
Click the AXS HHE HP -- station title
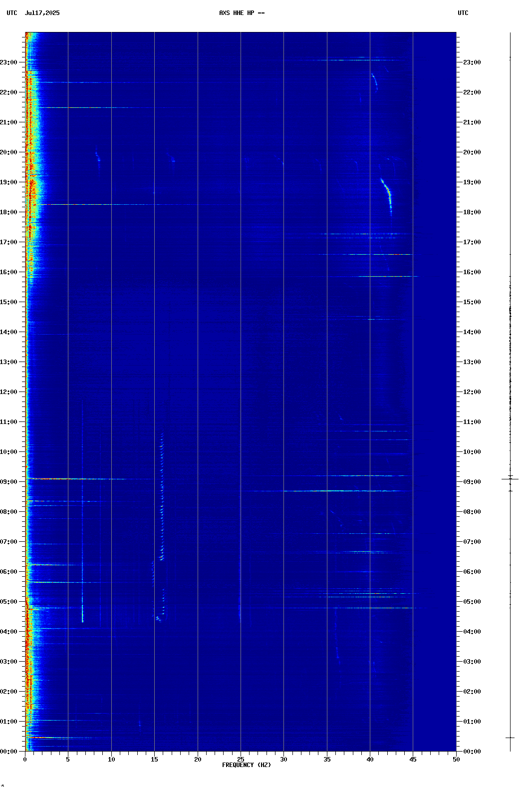[242, 13]
